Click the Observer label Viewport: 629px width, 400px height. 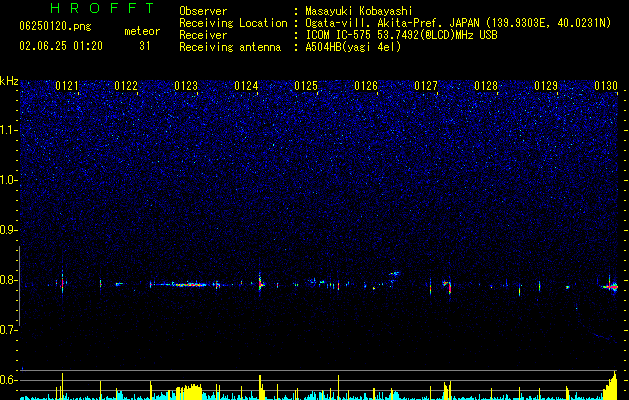click(x=203, y=11)
